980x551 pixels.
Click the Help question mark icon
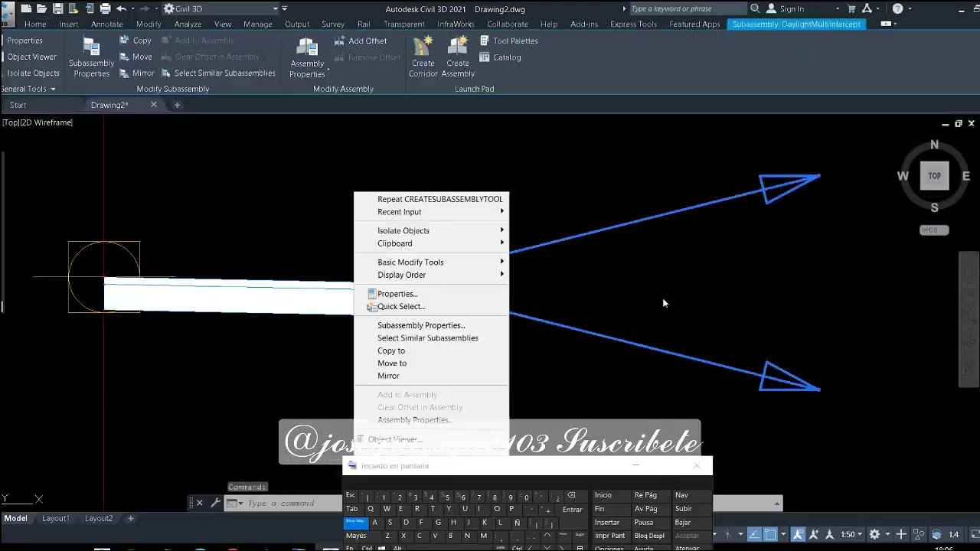click(x=897, y=8)
